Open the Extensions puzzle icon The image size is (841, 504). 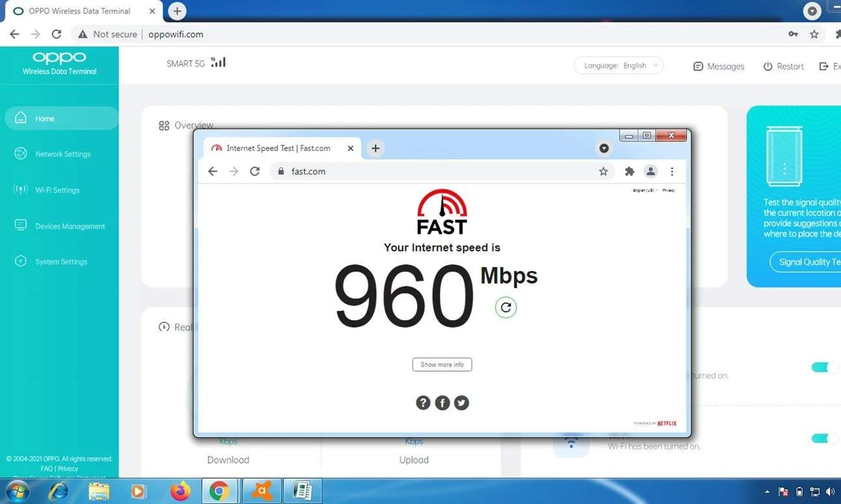(629, 171)
